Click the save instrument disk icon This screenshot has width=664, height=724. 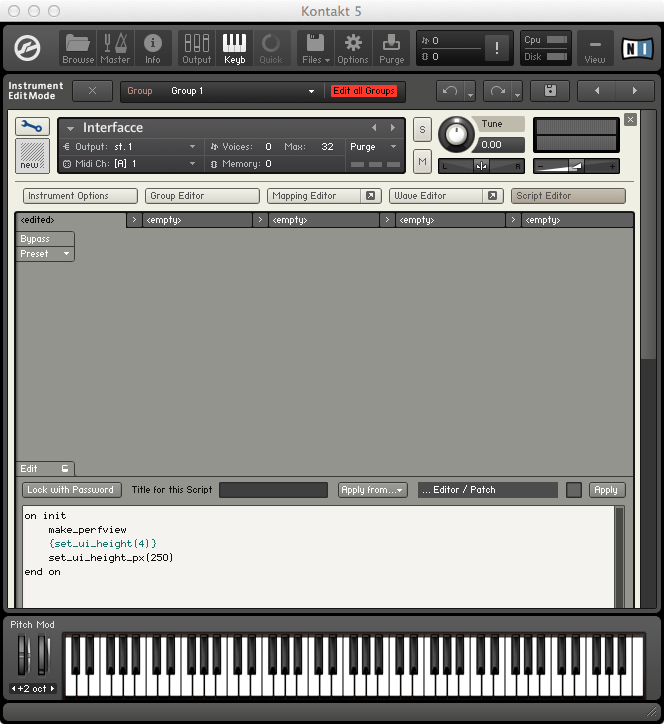[550, 91]
